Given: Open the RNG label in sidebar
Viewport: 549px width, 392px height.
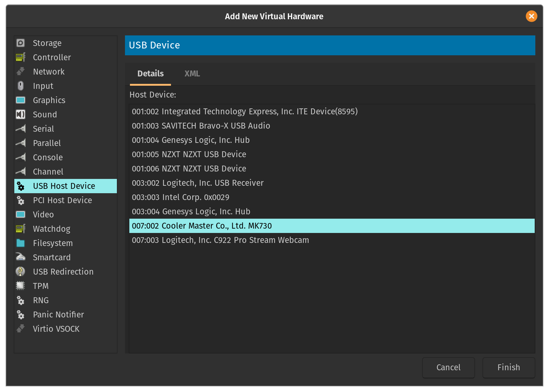Looking at the screenshot, I should point(41,300).
